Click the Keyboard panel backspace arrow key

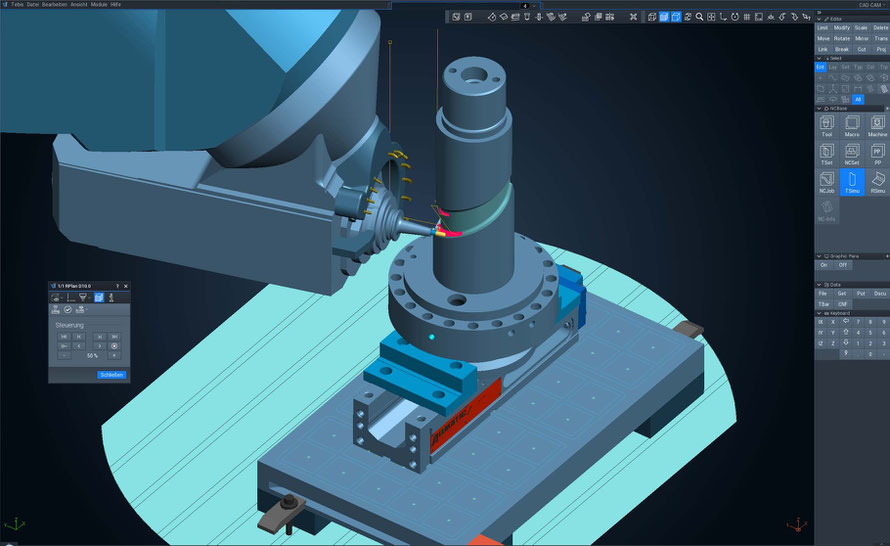[846, 321]
